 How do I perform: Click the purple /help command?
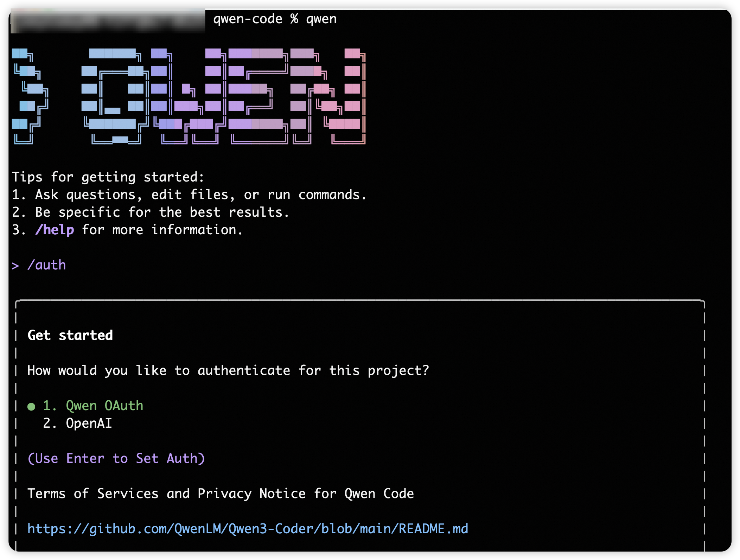[x=55, y=230]
